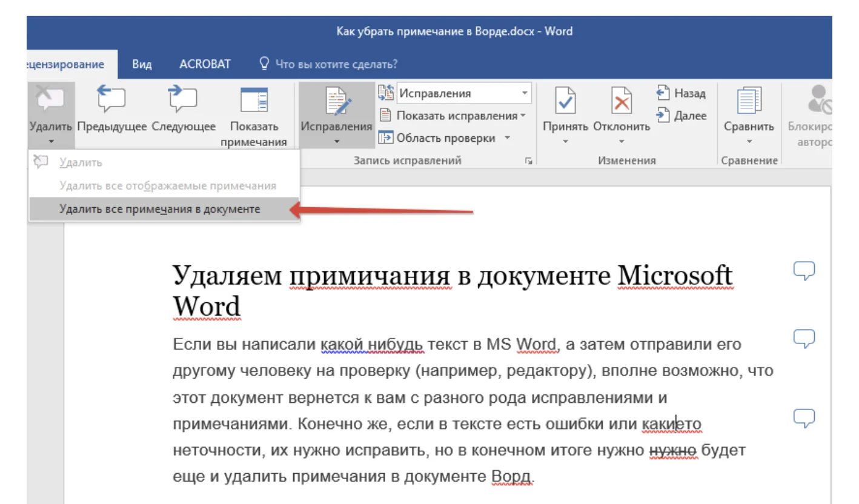The image size is (859, 504).
Task: Select 'Удалить все примечания в документе'
Action: tap(164, 209)
